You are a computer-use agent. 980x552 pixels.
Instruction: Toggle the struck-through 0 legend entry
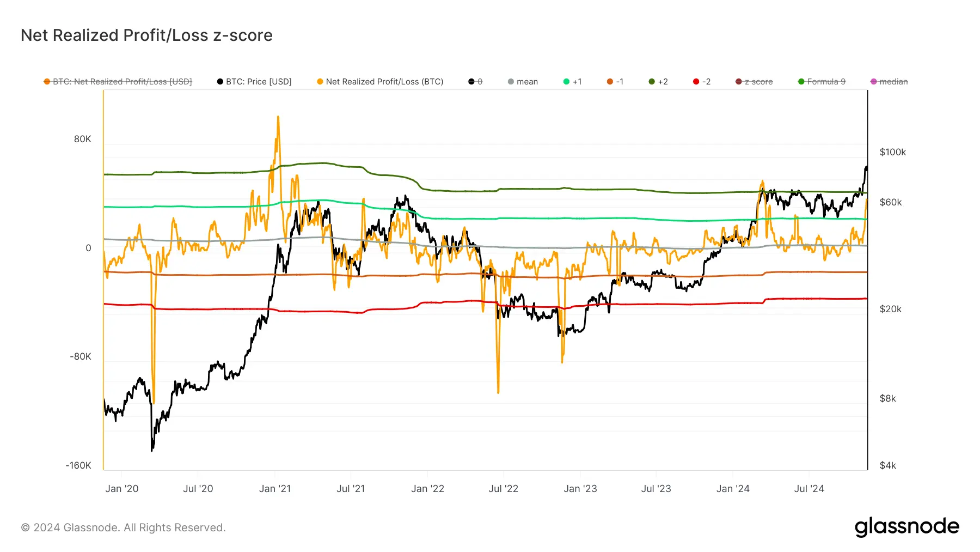475,82
